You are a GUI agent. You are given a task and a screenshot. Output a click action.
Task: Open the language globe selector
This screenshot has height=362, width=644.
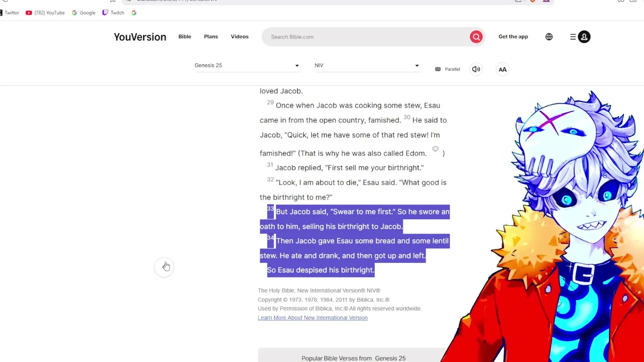[549, 37]
